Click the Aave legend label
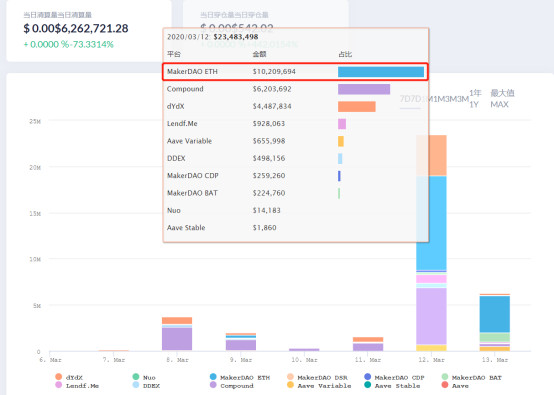Image resolution: width=554 pixels, height=395 pixels. coord(460,385)
